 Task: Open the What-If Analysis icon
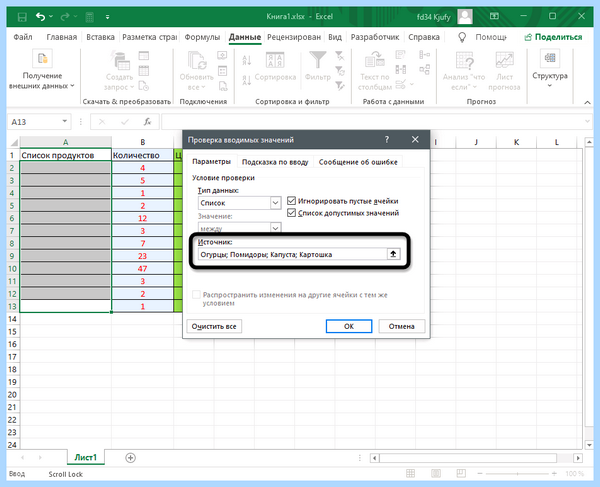tap(465, 60)
